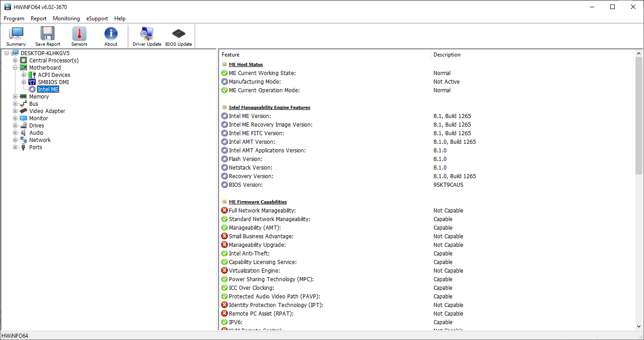Image resolution: width=644 pixels, height=340 pixels.
Task: Click the Bus tree icon
Action: pyautogui.click(x=23, y=104)
